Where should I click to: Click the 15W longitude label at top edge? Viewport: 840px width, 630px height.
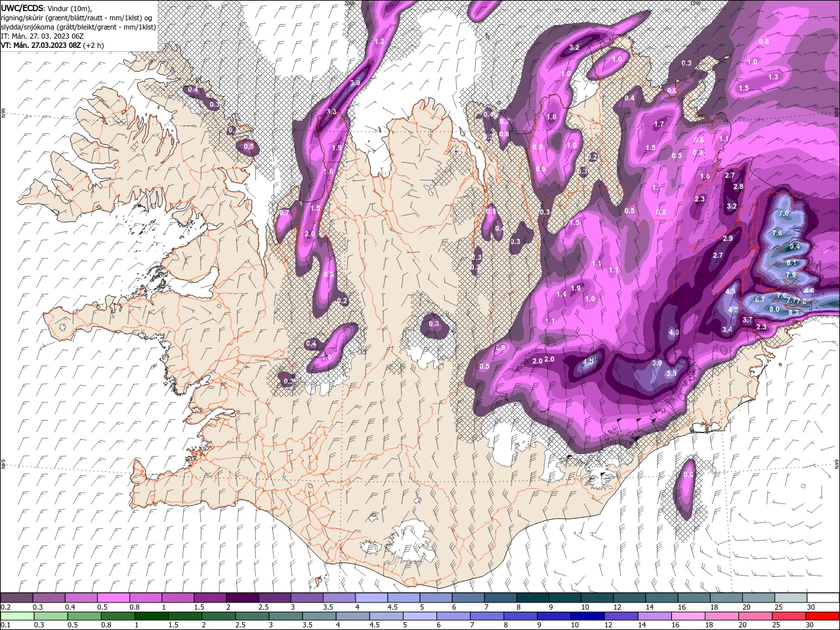tap(696, 3)
